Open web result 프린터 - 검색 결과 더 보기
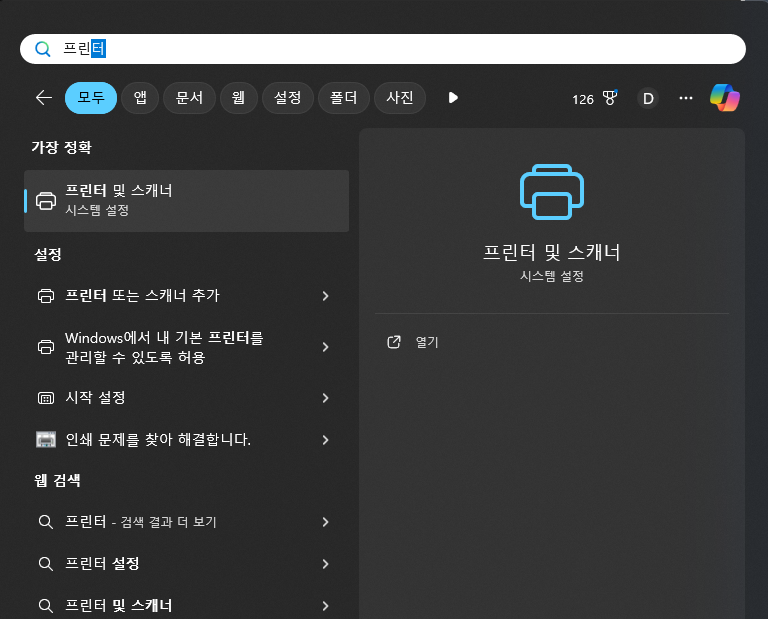This screenshot has height=619, width=768. click(187, 522)
